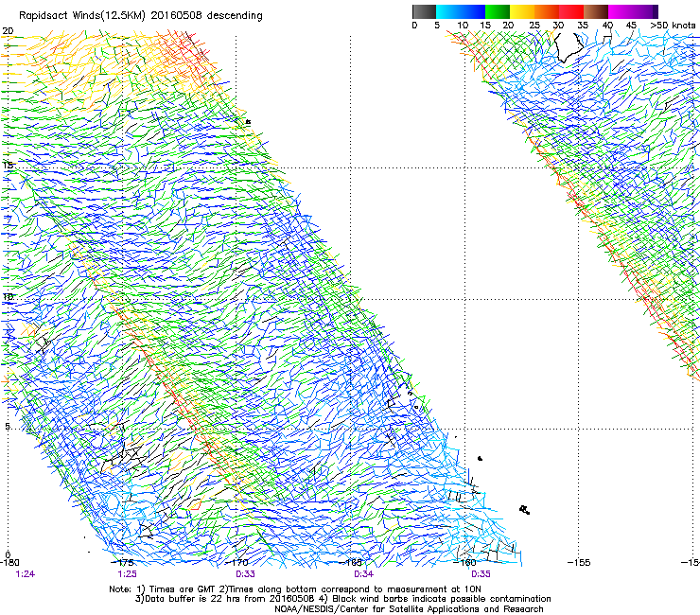Click the 'Data buffer is 22 hrs' note line
Image resolution: width=700 pixels, height=615 pixels.
(342, 599)
